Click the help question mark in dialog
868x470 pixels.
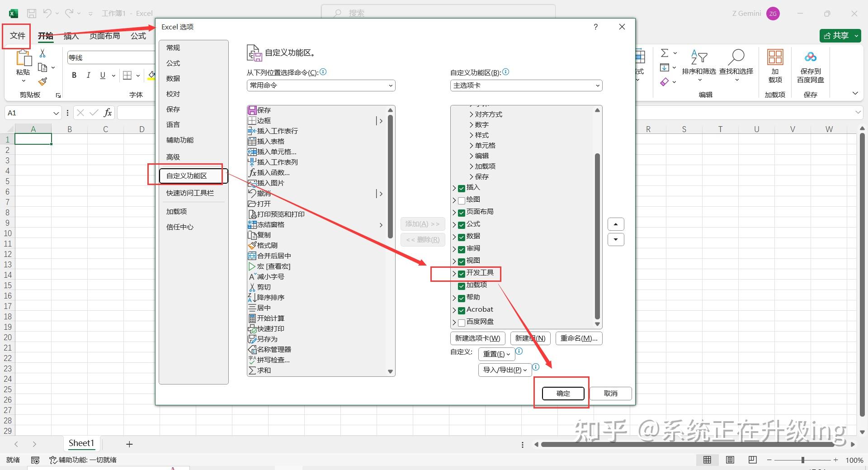(596, 27)
